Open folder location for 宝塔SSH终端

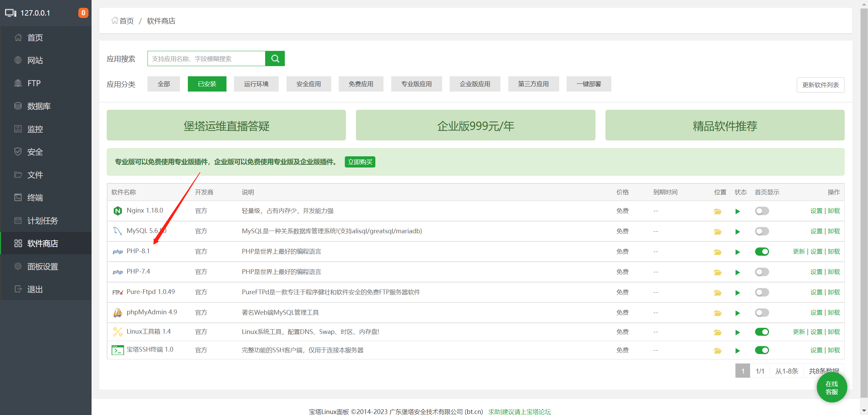coord(717,351)
